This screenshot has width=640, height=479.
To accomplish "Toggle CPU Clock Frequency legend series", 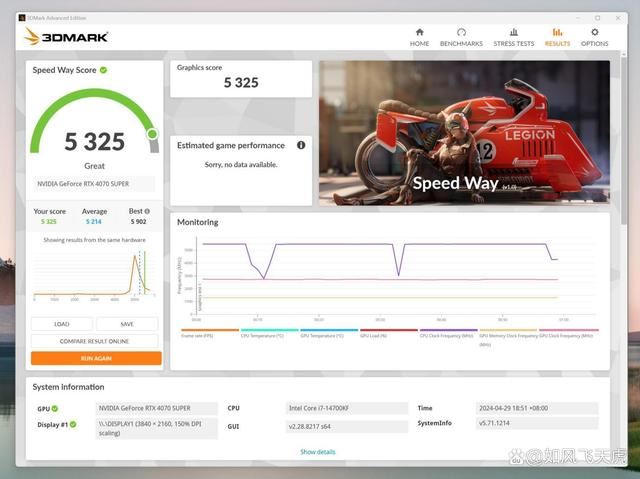I will pyautogui.click(x=448, y=333).
